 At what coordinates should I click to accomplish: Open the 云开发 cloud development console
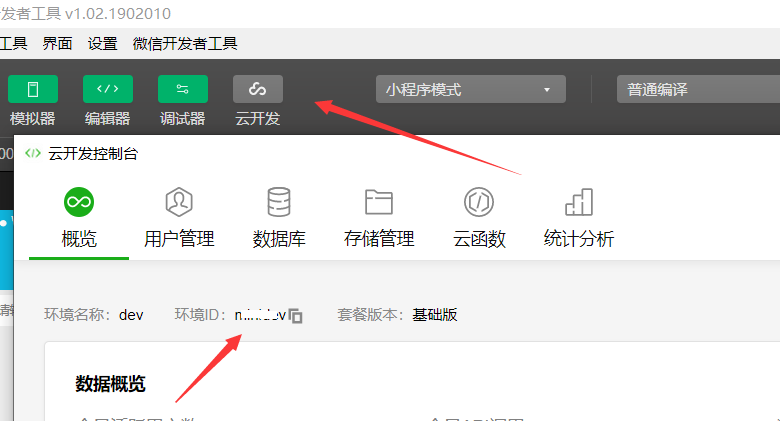tap(258, 89)
